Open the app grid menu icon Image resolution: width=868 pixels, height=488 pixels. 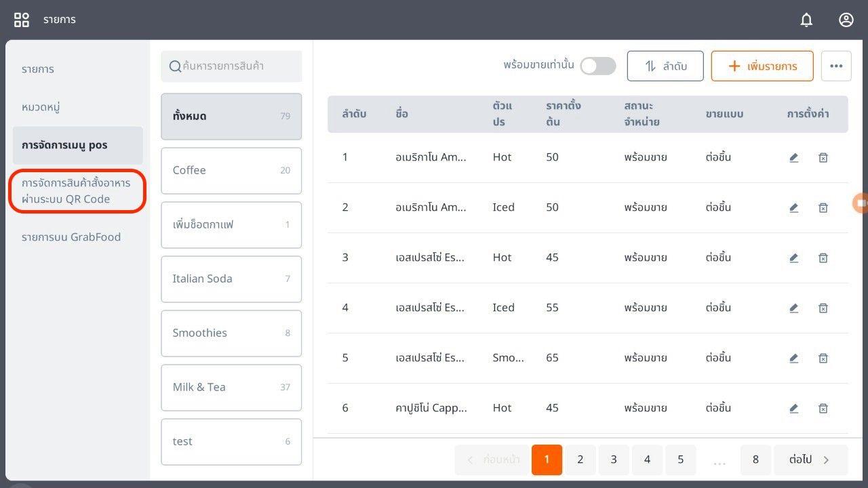pyautogui.click(x=22, y=20)
